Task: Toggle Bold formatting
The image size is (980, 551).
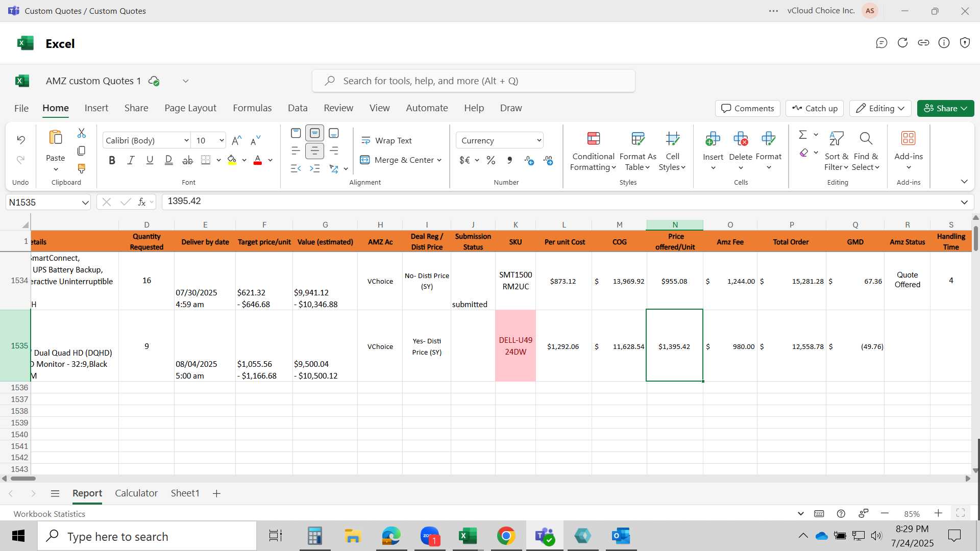Action: point(112,160)
